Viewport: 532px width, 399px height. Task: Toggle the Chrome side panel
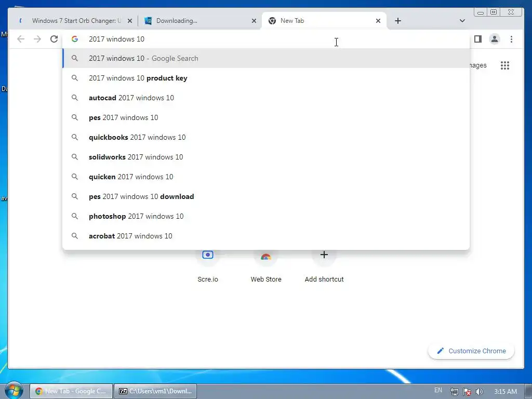point(478,39)
